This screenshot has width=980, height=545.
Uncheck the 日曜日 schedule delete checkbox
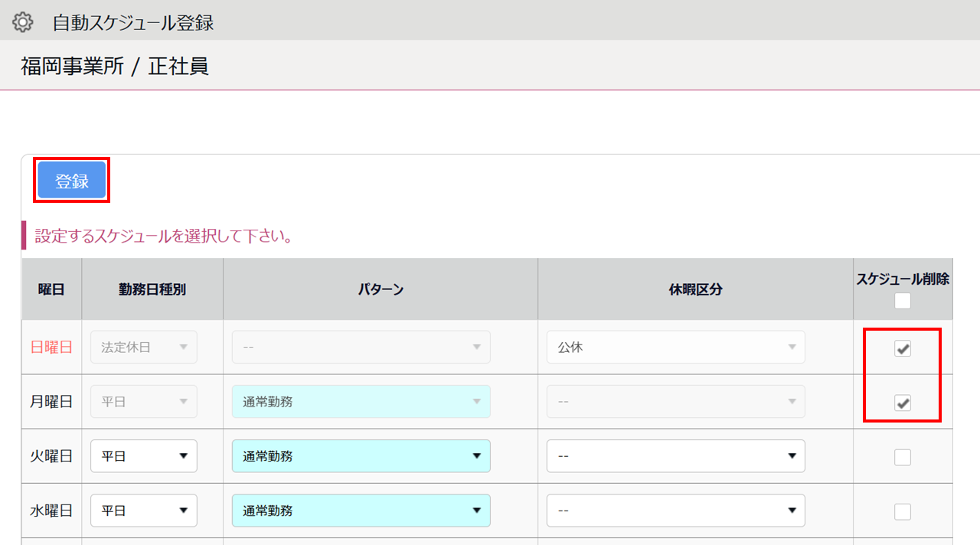coord(903,348)
